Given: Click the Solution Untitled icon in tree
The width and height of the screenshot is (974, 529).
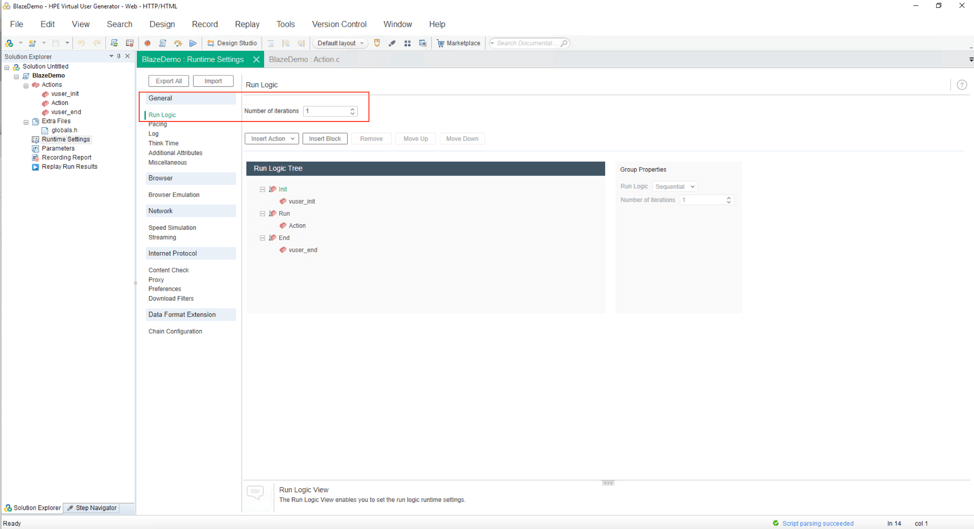Looking at the screenshot, I should click(17, 66).
